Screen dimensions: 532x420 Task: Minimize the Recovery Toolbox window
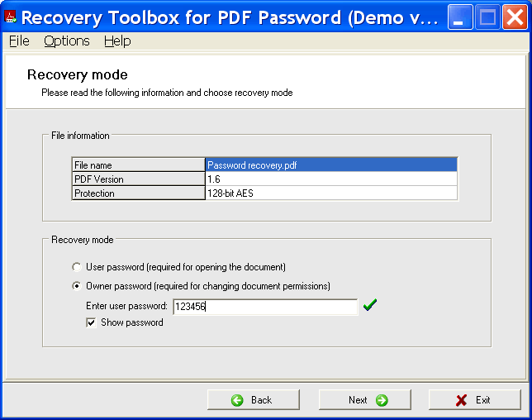point(460,17)
